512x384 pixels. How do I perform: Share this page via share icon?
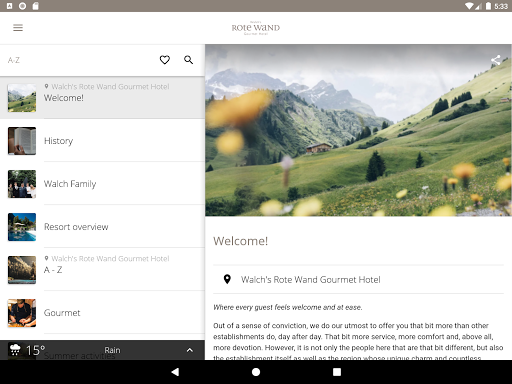click(x=496, y=60)
